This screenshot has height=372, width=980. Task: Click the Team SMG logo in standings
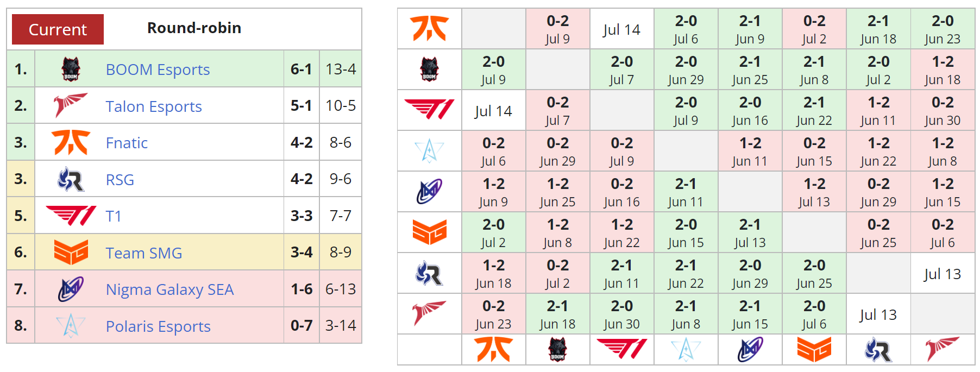tap(71, 252)
